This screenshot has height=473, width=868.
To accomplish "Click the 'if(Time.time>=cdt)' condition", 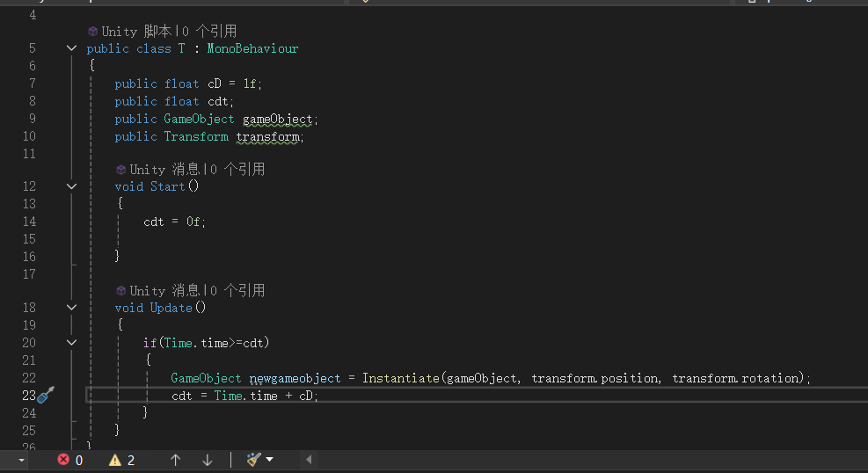I will coord(206,343).
